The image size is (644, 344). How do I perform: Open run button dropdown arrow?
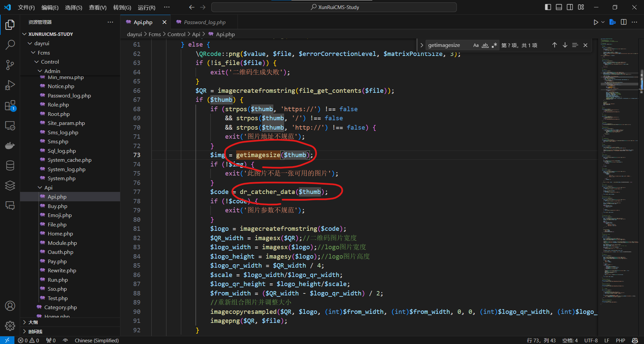[603, 22]
